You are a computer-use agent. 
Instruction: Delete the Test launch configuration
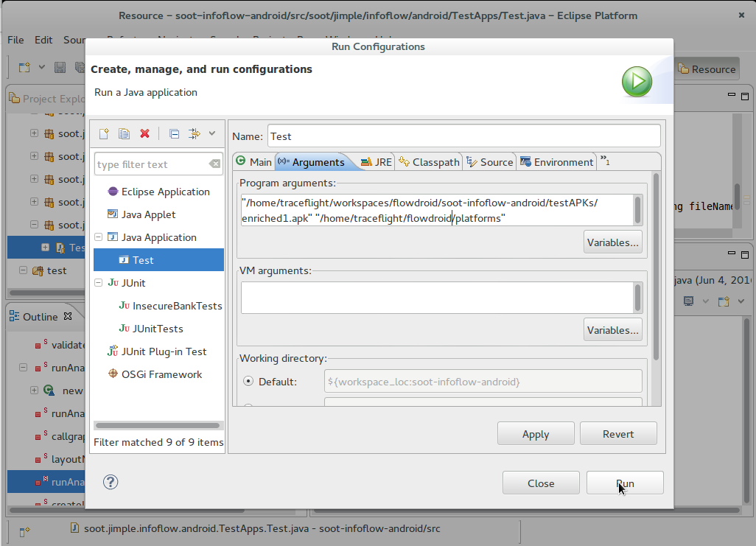144,134
